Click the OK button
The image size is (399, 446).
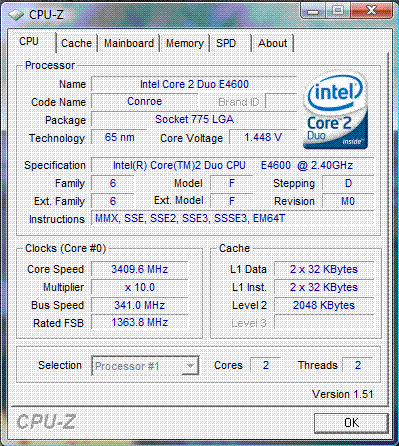[351, 423]
